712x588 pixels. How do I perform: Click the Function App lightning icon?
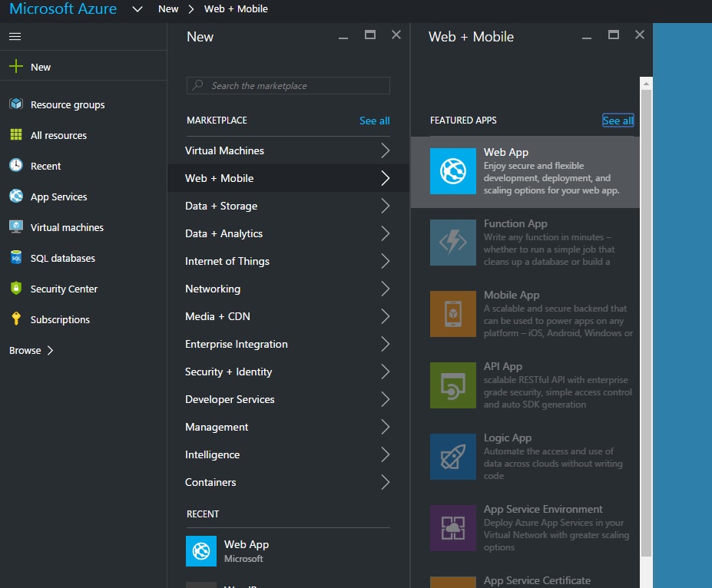452,243
